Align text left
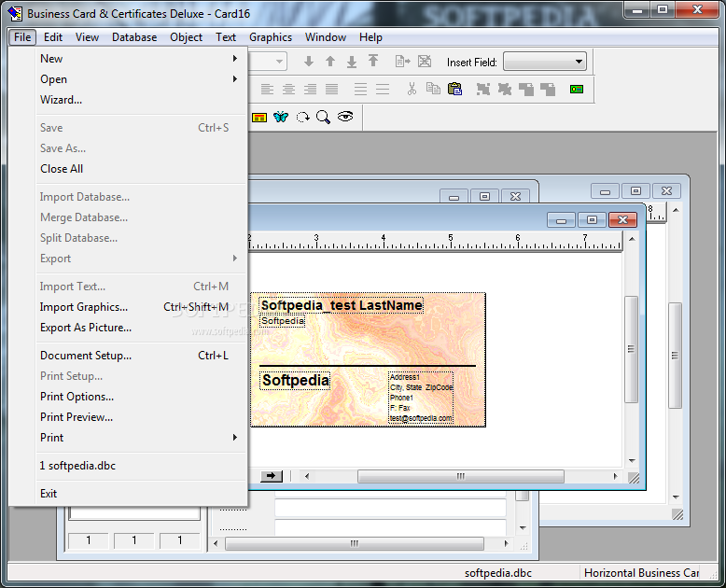726x588 pixels. click(x=267, y=89)
